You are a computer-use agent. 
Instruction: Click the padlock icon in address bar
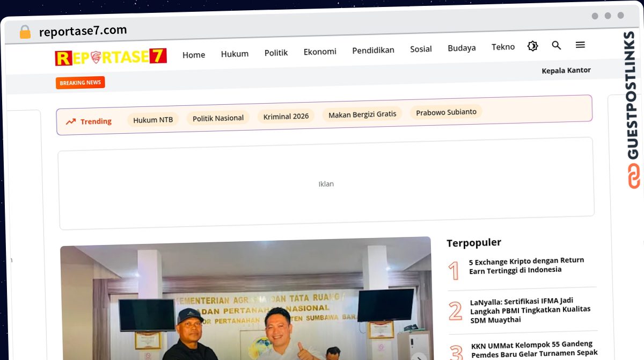pyautogui.click(x=25, y=32)
